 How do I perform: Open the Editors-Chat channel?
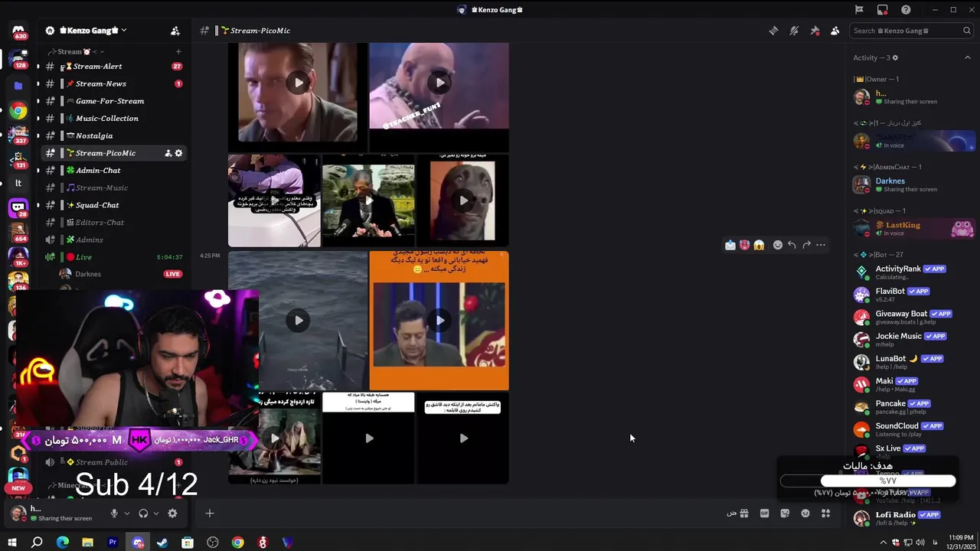113,223
